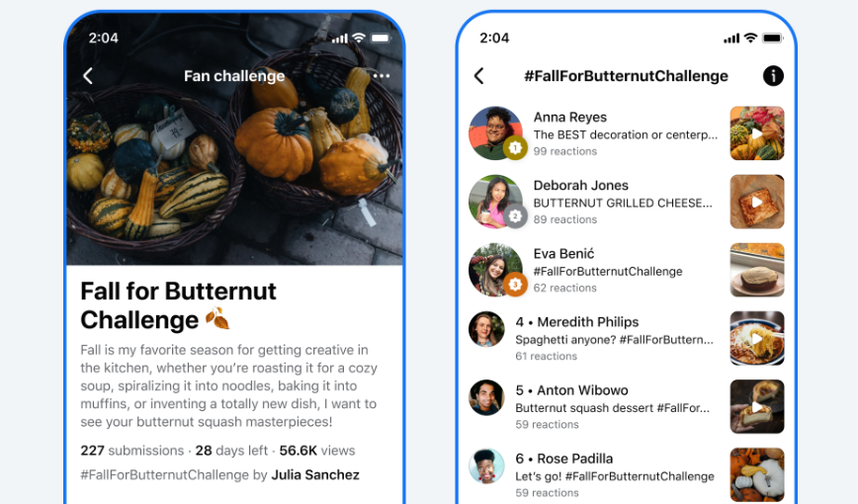Go back from #FallForButternutChallenge leaderboard
Screen dimensions: 858x504
pyautogui.click(x=478, y=75)
